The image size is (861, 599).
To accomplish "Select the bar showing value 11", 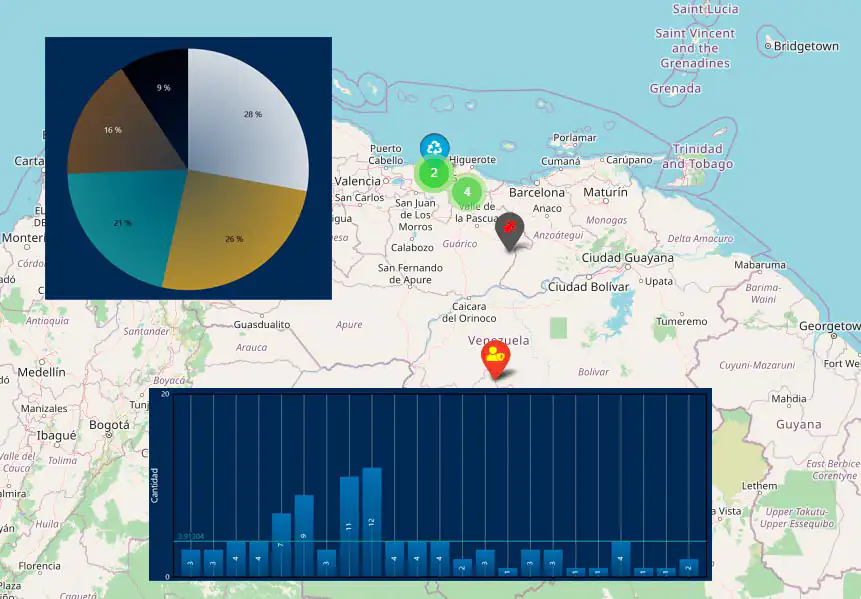I will 349,526.
